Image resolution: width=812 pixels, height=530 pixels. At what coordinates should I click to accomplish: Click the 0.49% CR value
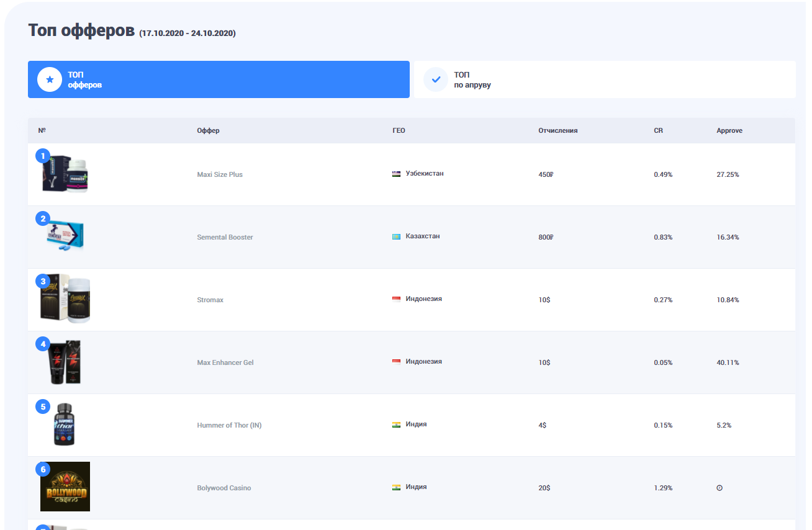[x=663, y=174]
